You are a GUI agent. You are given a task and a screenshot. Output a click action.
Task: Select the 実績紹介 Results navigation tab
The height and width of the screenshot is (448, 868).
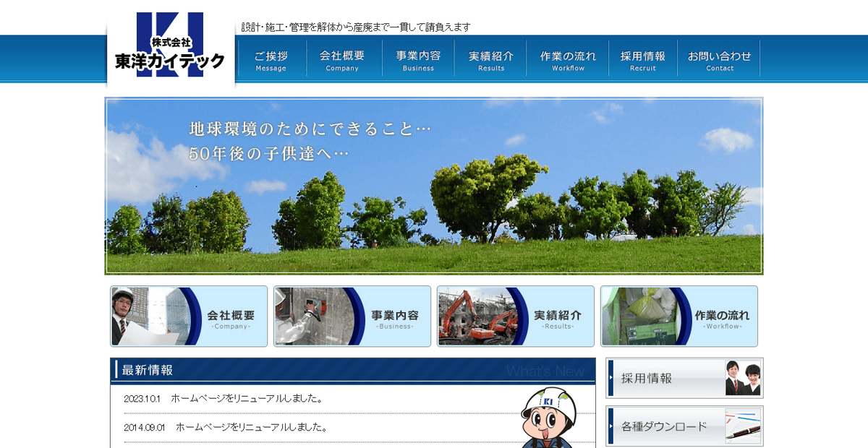click(491, 59)
